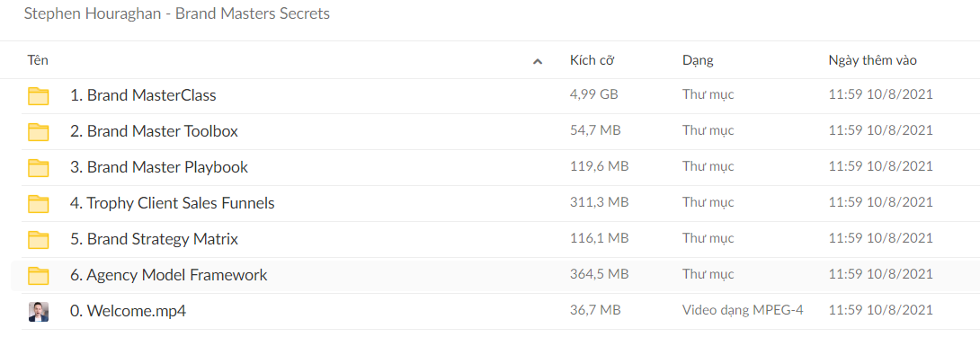Sort list by Dạng column header
The image size is (980, 346).
point(698,61)
